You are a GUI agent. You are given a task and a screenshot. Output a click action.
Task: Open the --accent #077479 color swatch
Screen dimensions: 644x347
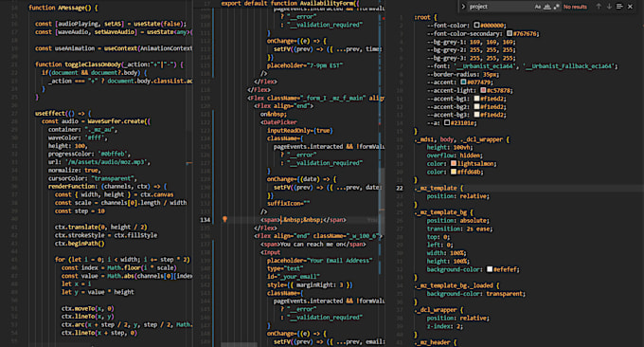point(463,82)
